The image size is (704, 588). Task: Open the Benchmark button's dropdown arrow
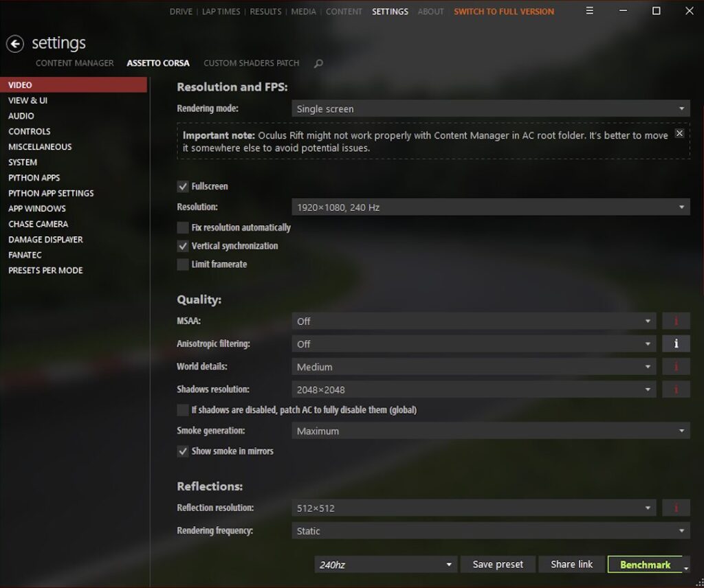click(x=686, y=568)
